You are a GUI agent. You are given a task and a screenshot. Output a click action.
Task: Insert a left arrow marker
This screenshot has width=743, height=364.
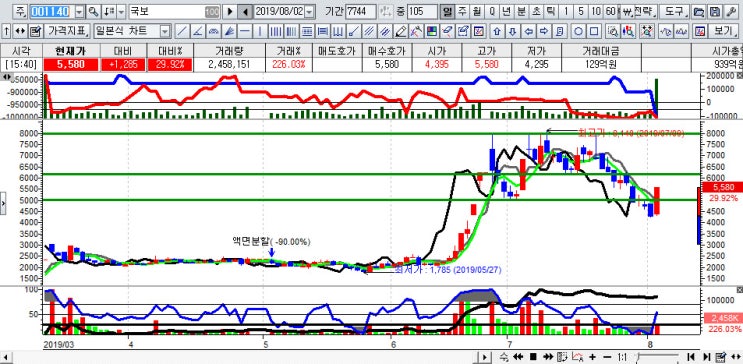pos(529,32)
